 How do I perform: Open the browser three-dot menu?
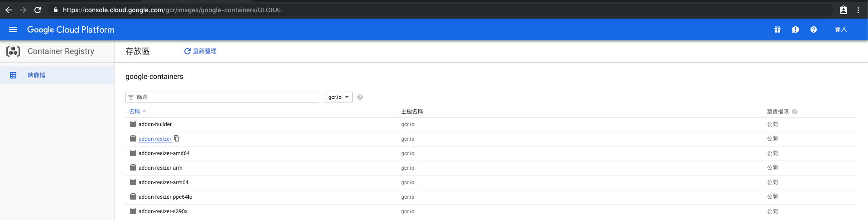[x=858, y=10]
